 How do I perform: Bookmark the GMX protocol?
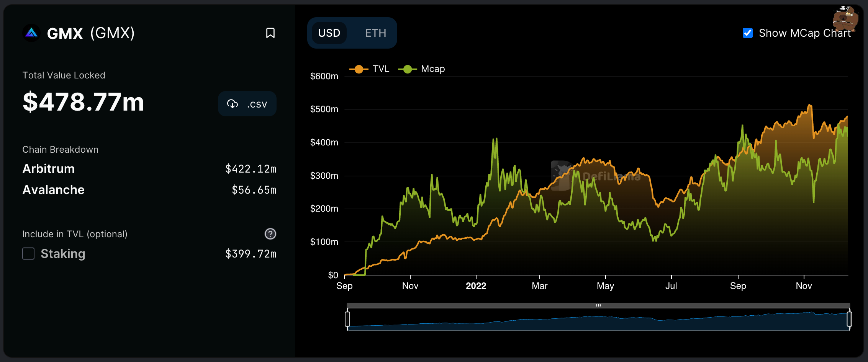pos(270,33)
